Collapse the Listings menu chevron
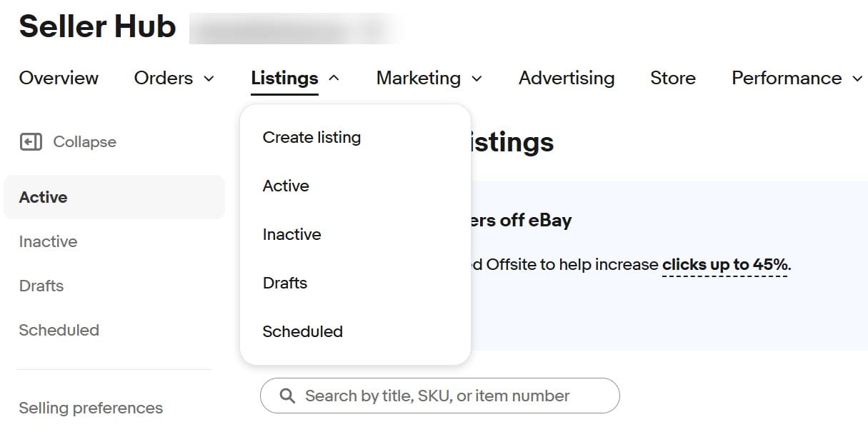The image size is (868, 432). point(334,79)
